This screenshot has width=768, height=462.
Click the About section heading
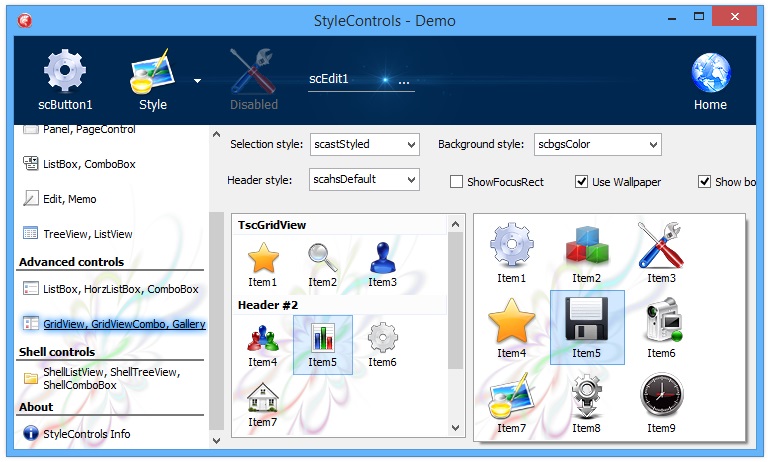(x=36, y=407)
